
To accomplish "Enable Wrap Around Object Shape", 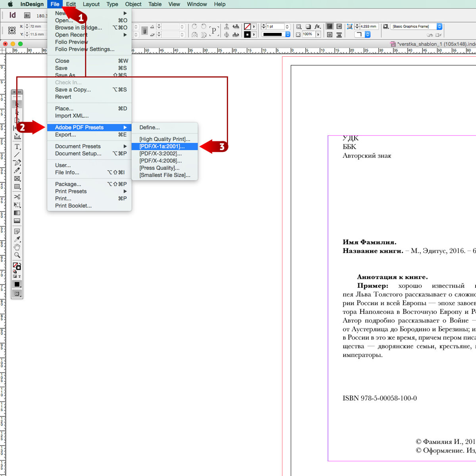I will [x=330, y=35].
